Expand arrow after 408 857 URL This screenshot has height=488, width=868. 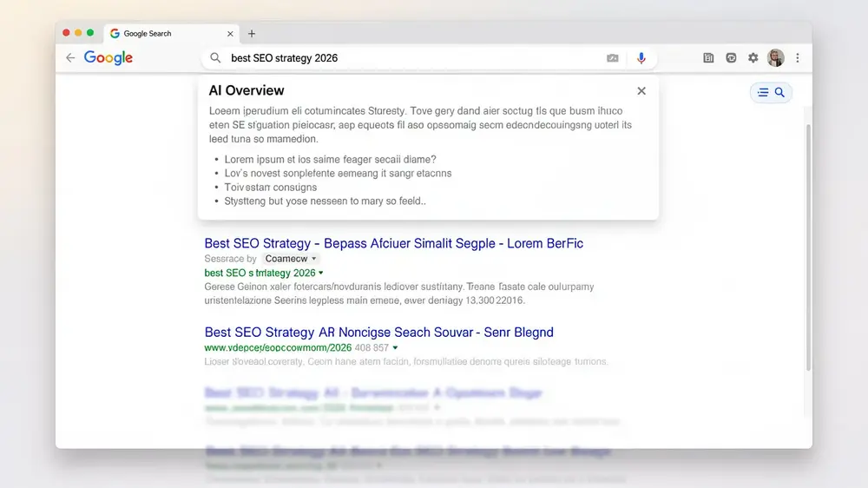[x=395, y=348]
